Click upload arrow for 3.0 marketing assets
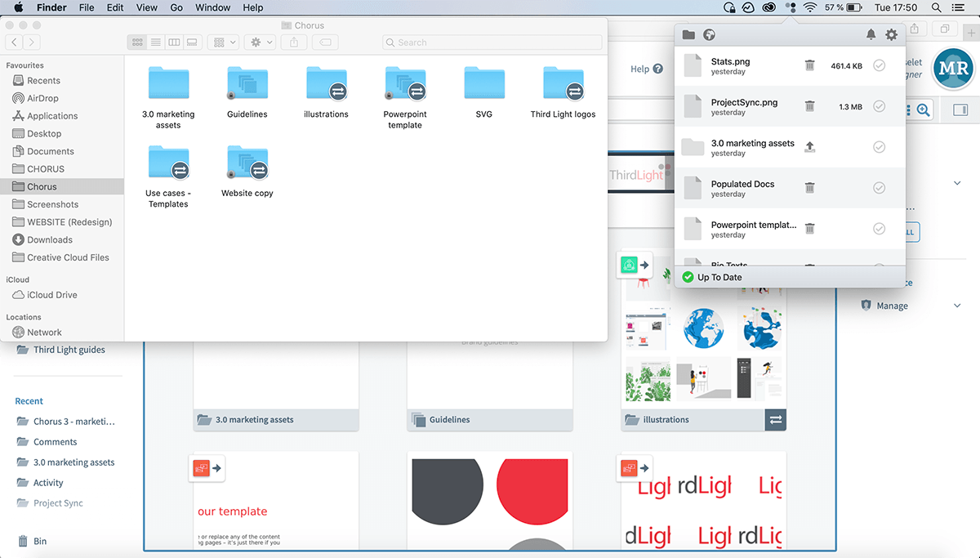The width and height of the screenshot is (980, 558). click(809, 147)
